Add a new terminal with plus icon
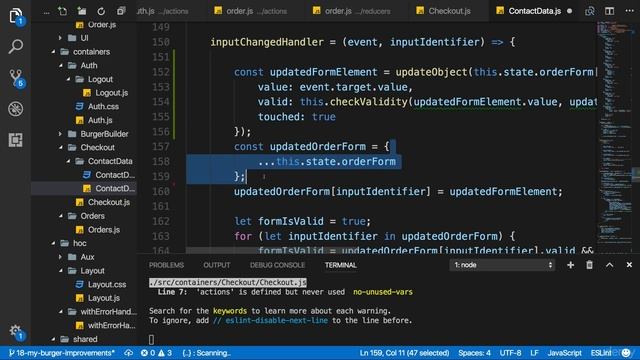The width and height of the screenshot is (640, 360). (x=570, y=265)
